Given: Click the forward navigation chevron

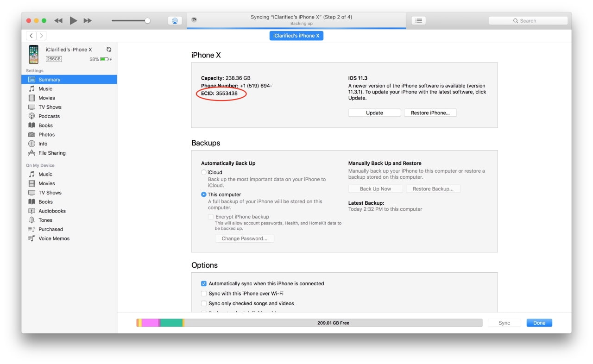Looking at the screenshot, I should click(x=41, y=35).
